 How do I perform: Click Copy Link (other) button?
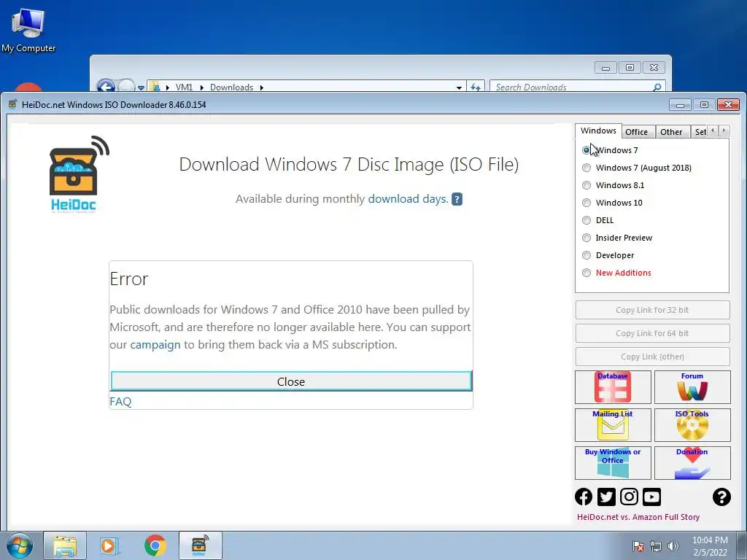tap(652, 357)
